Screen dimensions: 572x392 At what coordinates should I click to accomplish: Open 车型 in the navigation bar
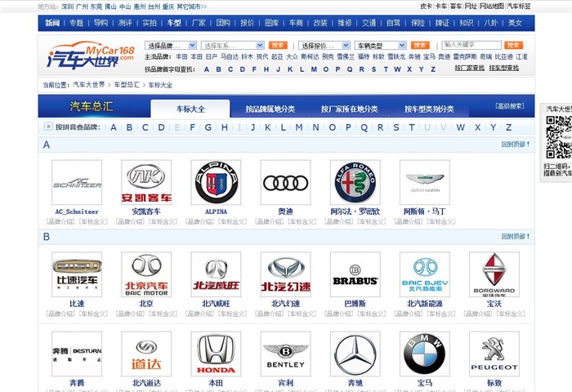(174, 23)
